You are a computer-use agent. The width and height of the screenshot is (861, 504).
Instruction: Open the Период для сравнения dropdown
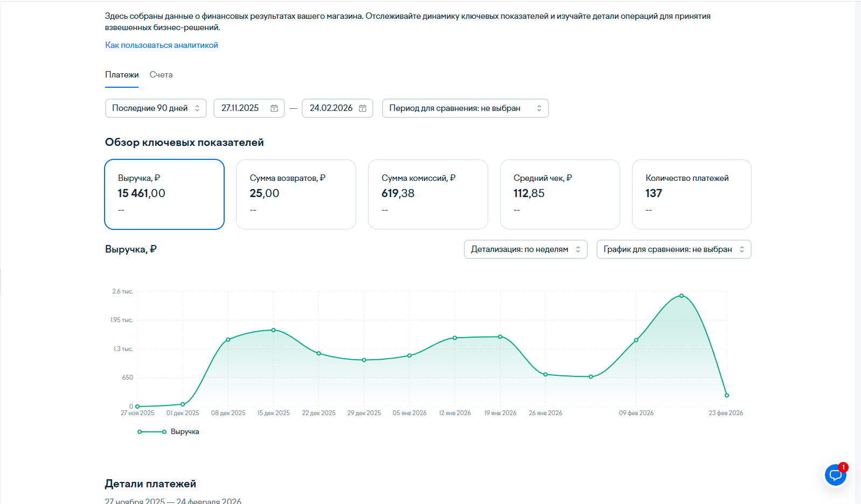tap(465, 108)
